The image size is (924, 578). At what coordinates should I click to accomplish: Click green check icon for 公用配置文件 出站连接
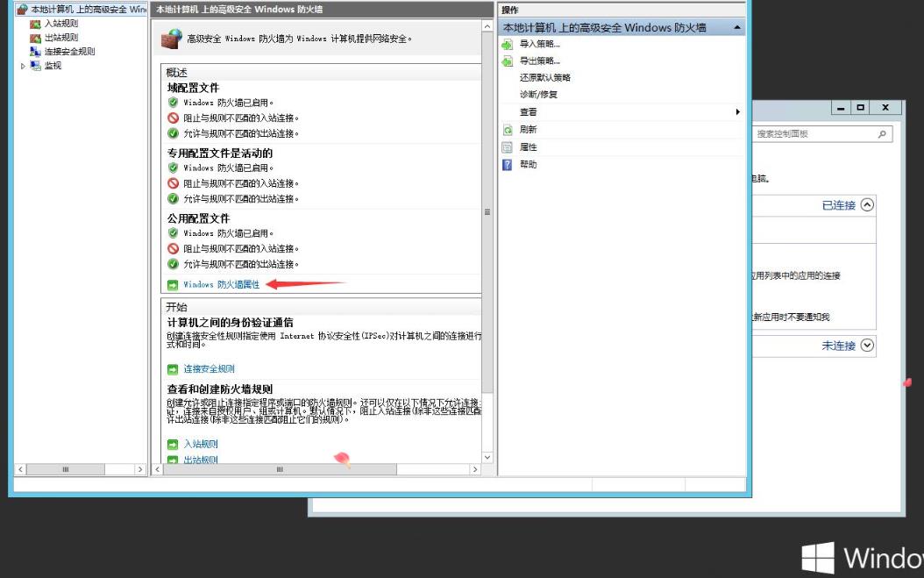click(173, 264)
